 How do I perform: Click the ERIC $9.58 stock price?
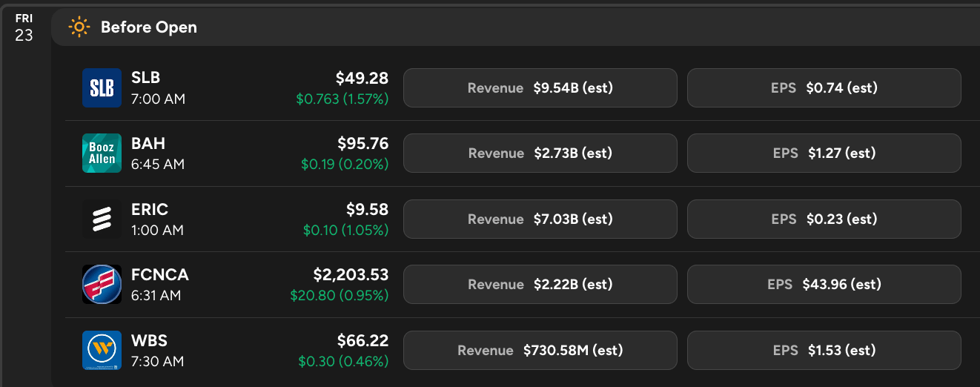pyautogui.click(x=367, y=210)
